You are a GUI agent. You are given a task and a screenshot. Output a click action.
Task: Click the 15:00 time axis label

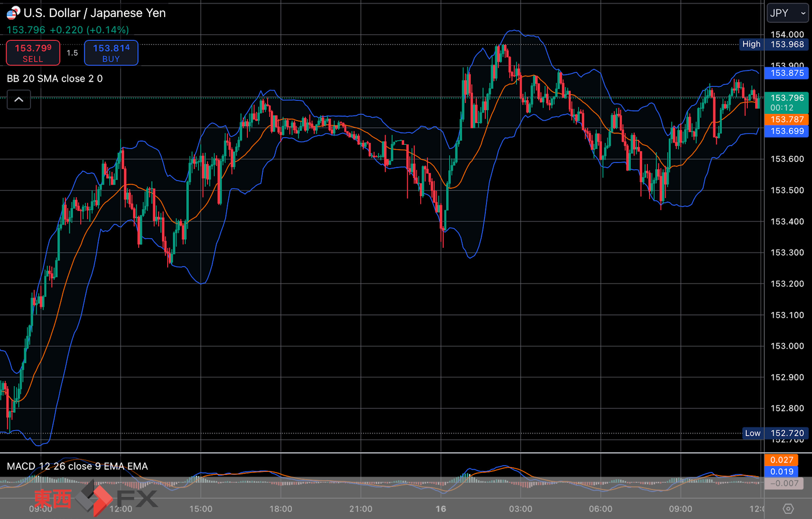(201, 509)
